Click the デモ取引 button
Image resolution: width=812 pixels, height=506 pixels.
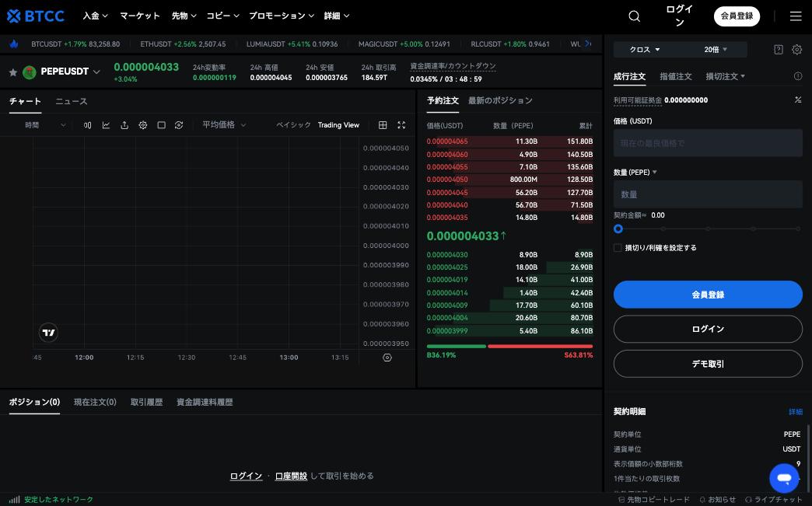pos(708,364)
